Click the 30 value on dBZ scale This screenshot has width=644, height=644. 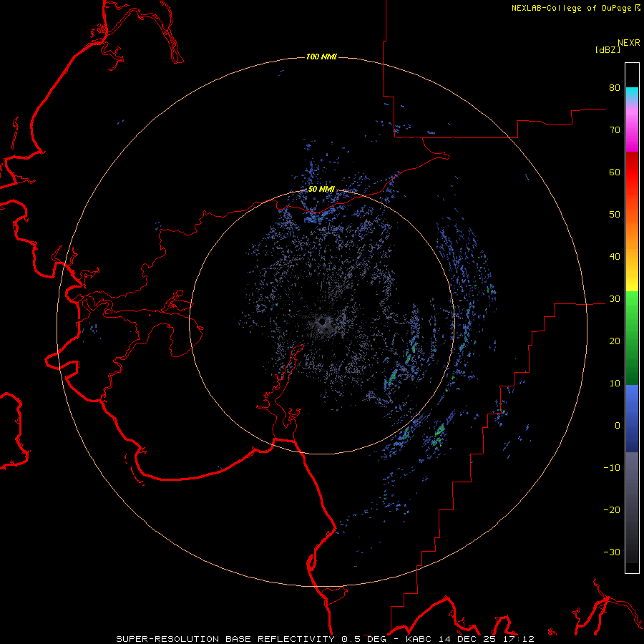(615, 299)
